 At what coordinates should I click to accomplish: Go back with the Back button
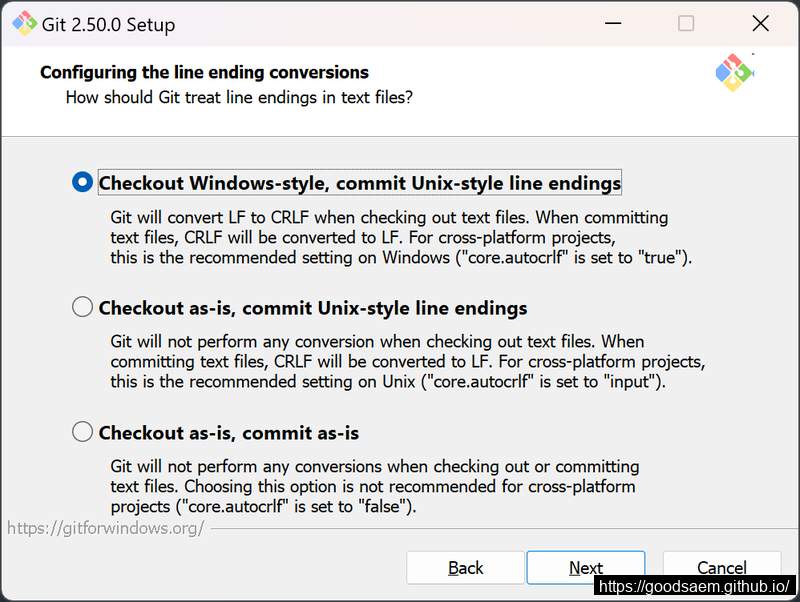tap(465, 567)
